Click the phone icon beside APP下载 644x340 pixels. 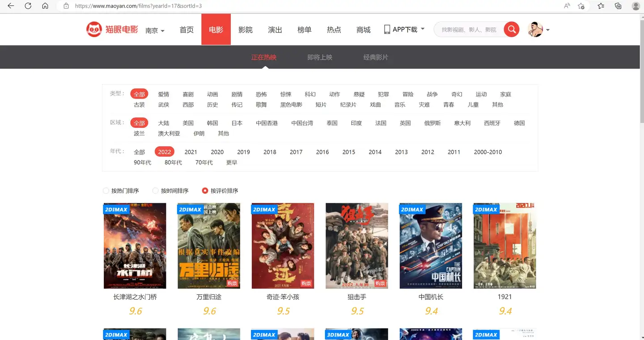click(x=387, y=29)
